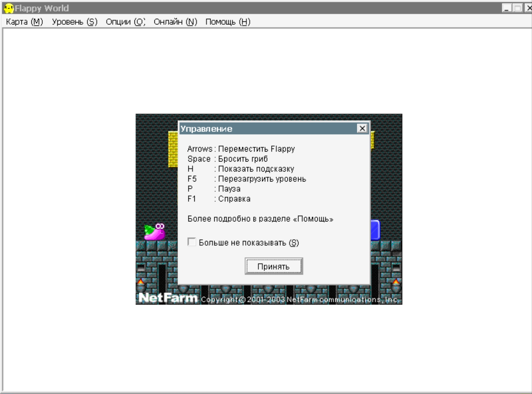Open the Помощь (H) menu
Viewport: 532px width, 394px height.
click(x=228, y=22)
